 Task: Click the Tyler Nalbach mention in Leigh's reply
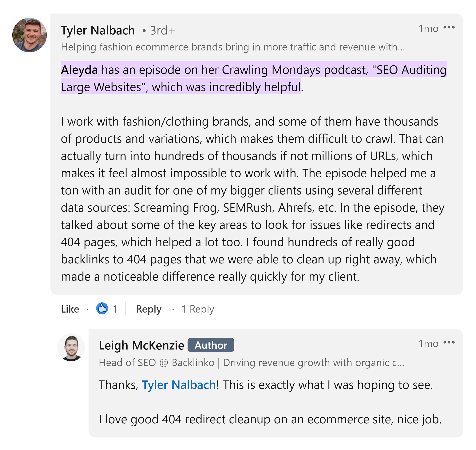coord(179,385)
